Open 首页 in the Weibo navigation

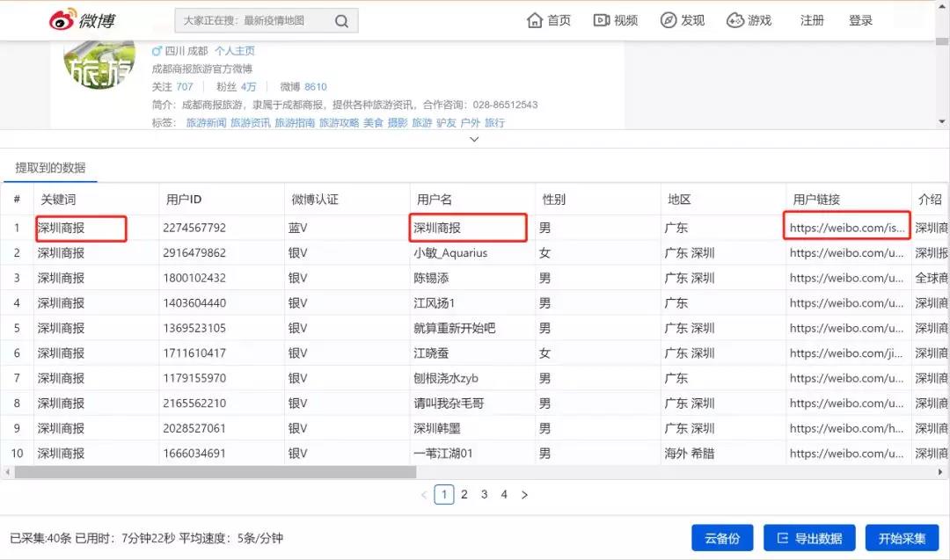click(x=559, y=20)
